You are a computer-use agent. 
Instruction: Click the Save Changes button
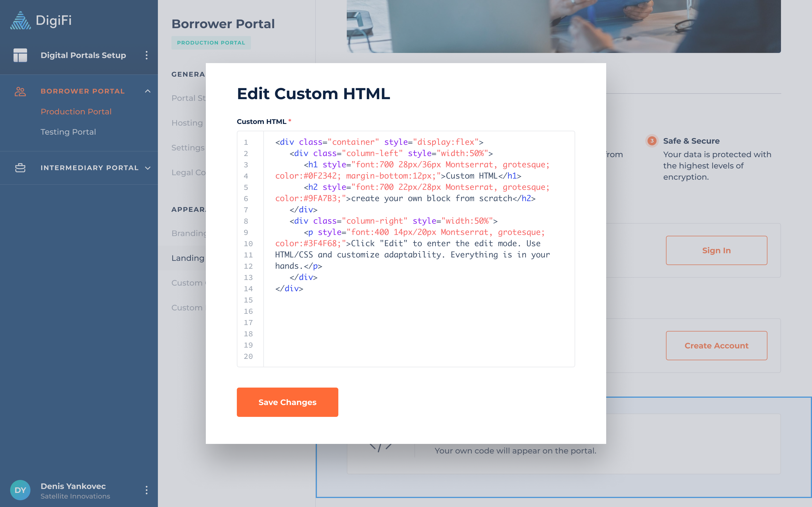coord(287,402)
